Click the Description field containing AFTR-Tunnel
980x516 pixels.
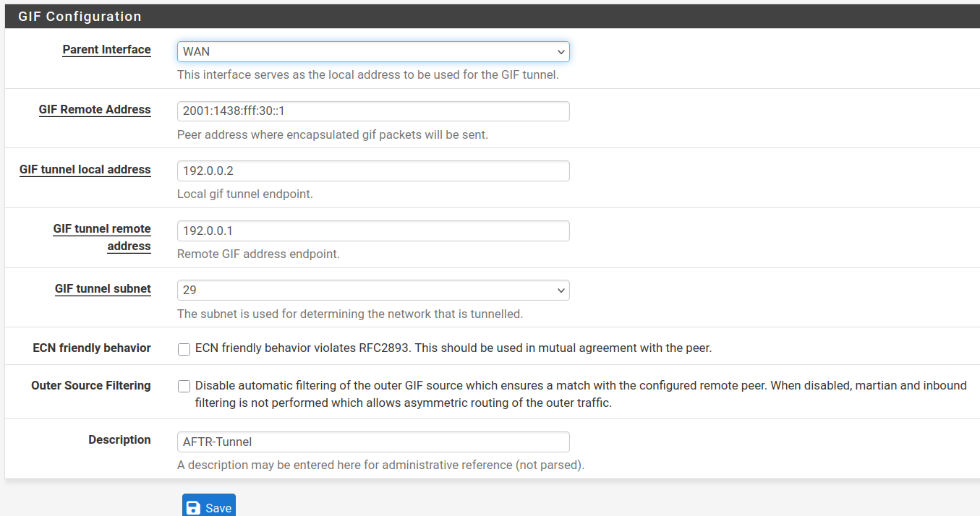point(372,442)
